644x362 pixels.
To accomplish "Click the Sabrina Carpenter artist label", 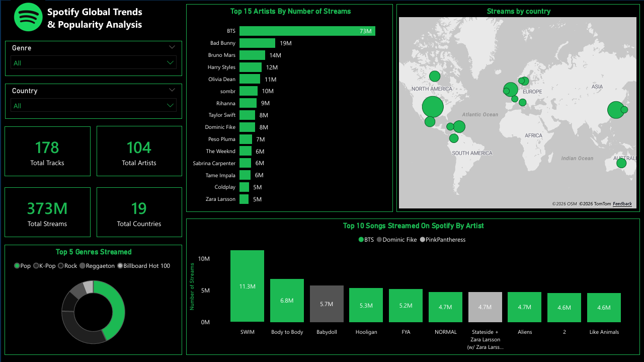I will [x=214, y=163].
